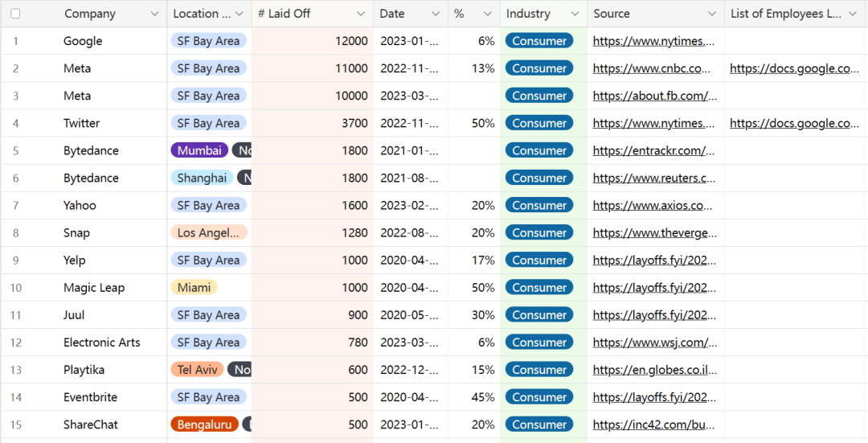The width and height of the screenshot is (868, 443).
Task: Open wsj.com source link
Action: pos(655,343)
